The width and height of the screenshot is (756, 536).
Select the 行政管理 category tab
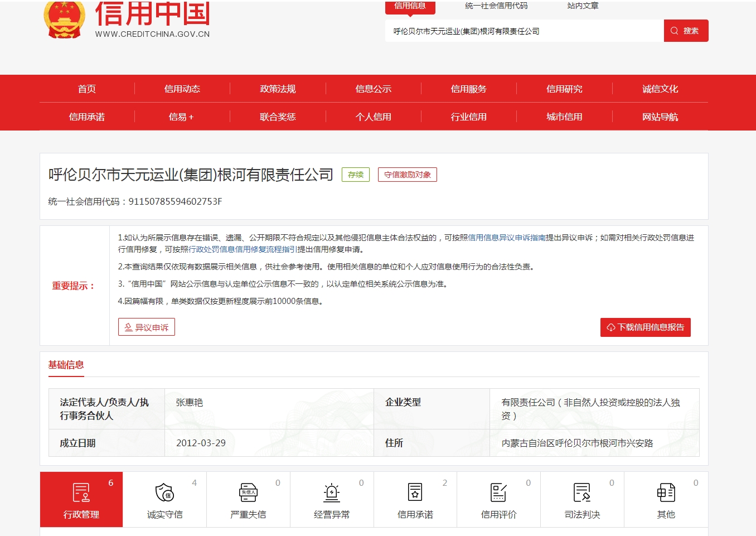(x=81, y=499)
